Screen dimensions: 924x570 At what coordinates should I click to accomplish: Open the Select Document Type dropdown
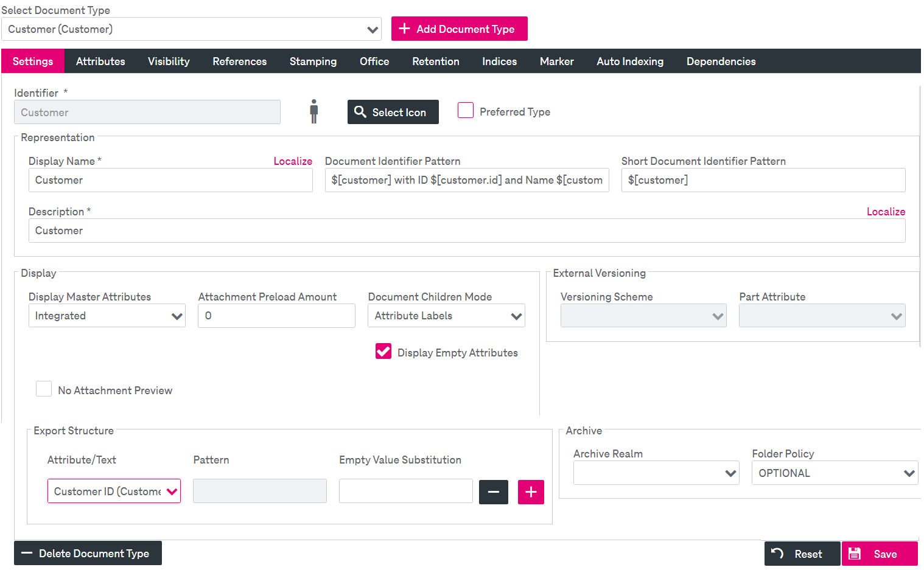[191, 29]
